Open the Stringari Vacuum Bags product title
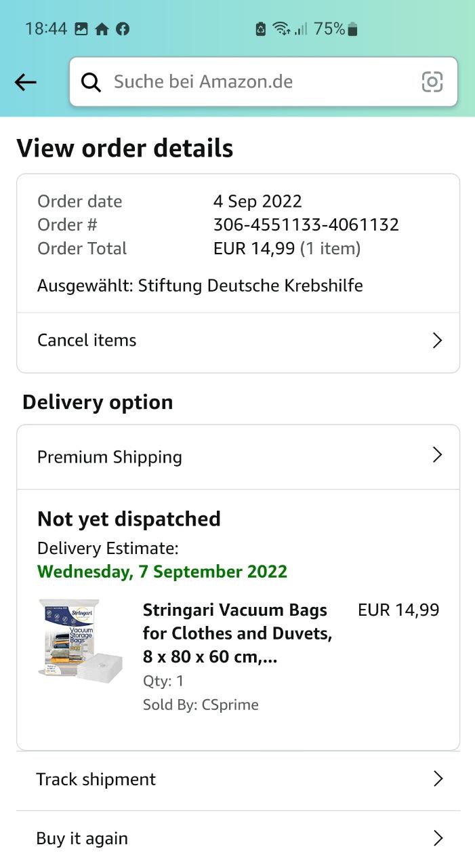Image resolution: width=475 pixels, height=868 pixels. (x=237, y=633)
